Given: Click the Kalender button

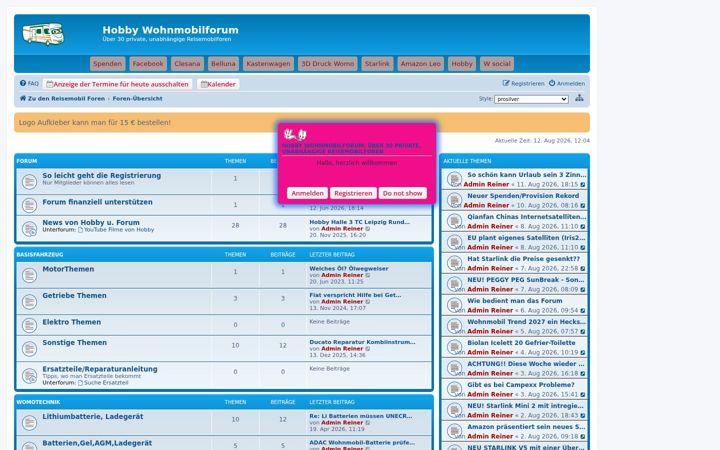Looking at the screenshot, I should (x=218, y=84).
